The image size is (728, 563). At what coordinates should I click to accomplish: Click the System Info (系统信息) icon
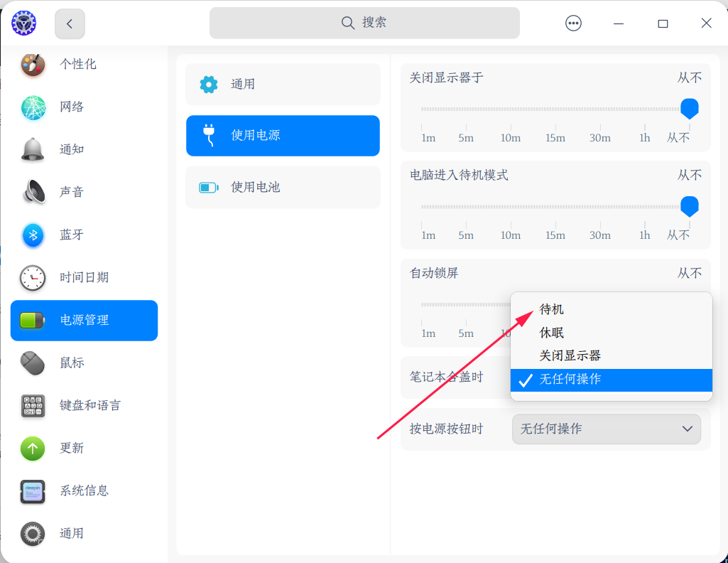[x=33, y=491]
